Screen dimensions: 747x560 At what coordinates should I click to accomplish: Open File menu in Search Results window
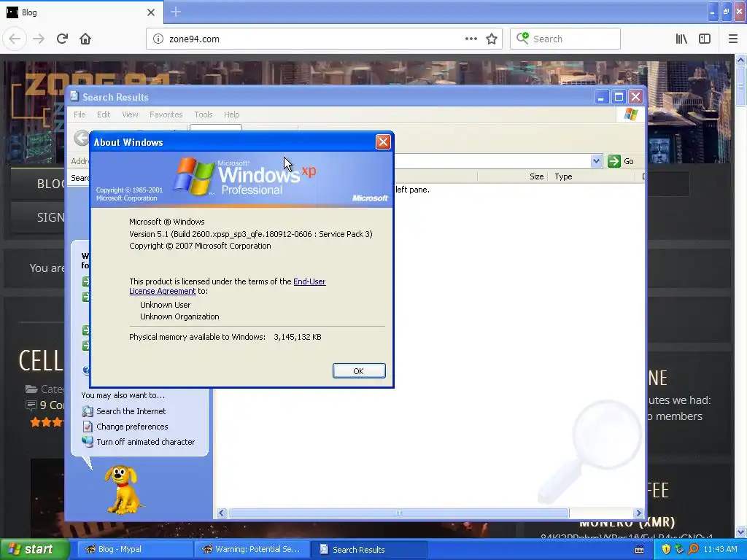click(x=80, y=114)
